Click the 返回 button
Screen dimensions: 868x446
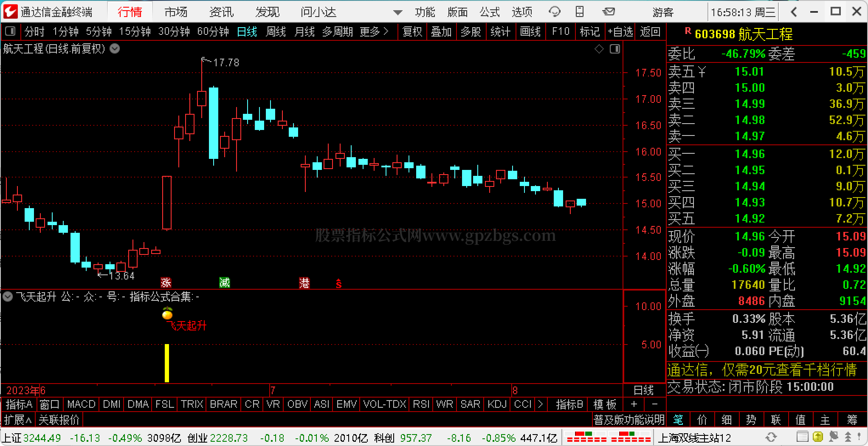pos(650,31)
